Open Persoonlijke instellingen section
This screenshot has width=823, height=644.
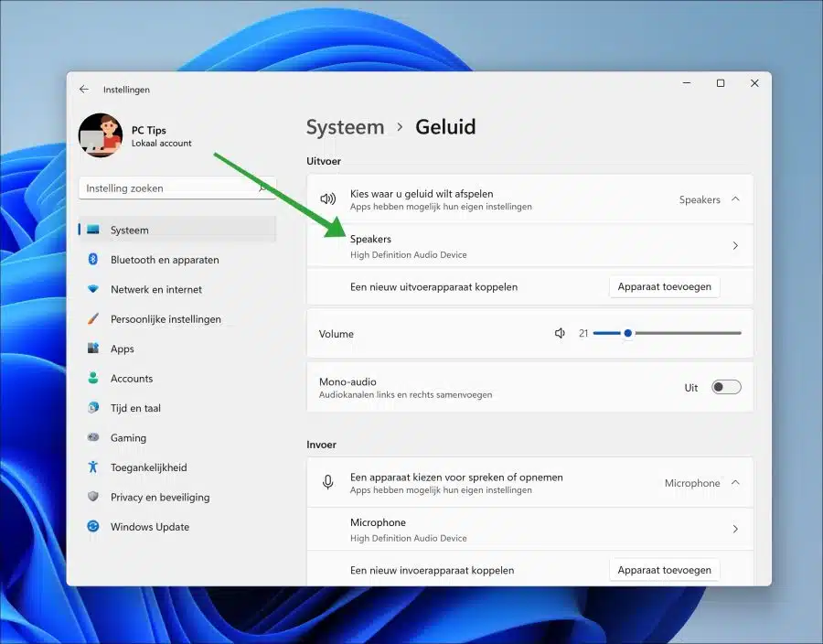pyautogui.click(x=177, y=319)
